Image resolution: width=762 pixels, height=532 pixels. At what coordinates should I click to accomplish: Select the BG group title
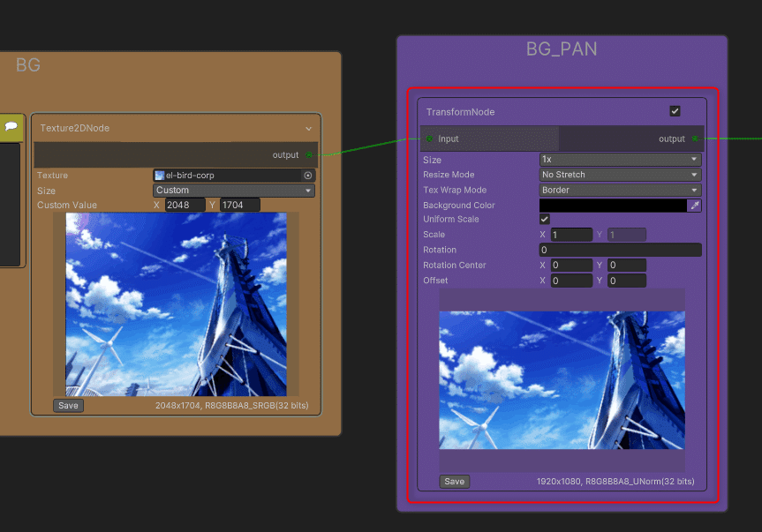[x=27, y=65]
